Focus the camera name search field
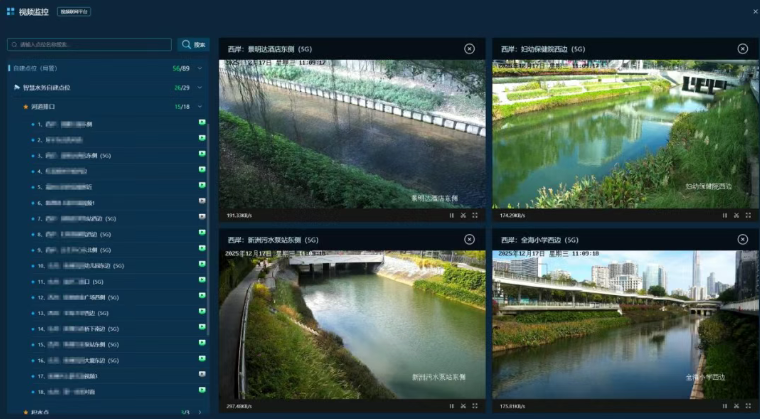The height and width of the screenshot is (419, 760). [90, 45]
